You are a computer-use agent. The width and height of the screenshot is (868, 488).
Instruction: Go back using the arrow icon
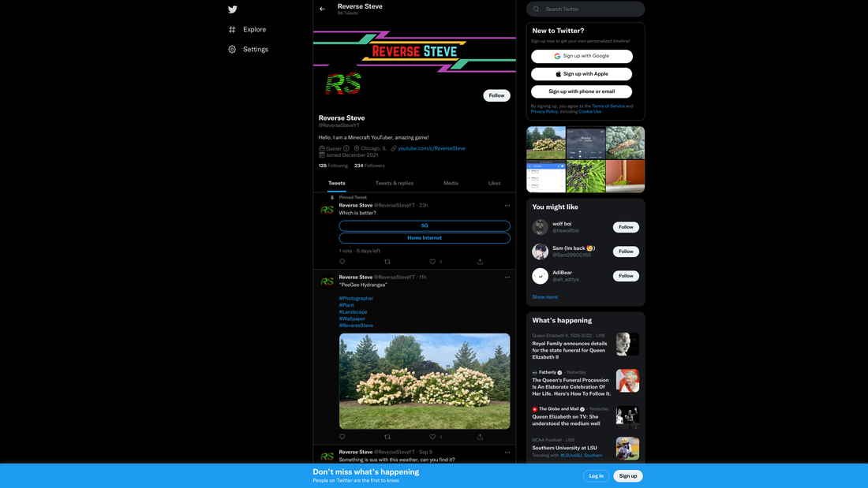[x=322, y=9]
